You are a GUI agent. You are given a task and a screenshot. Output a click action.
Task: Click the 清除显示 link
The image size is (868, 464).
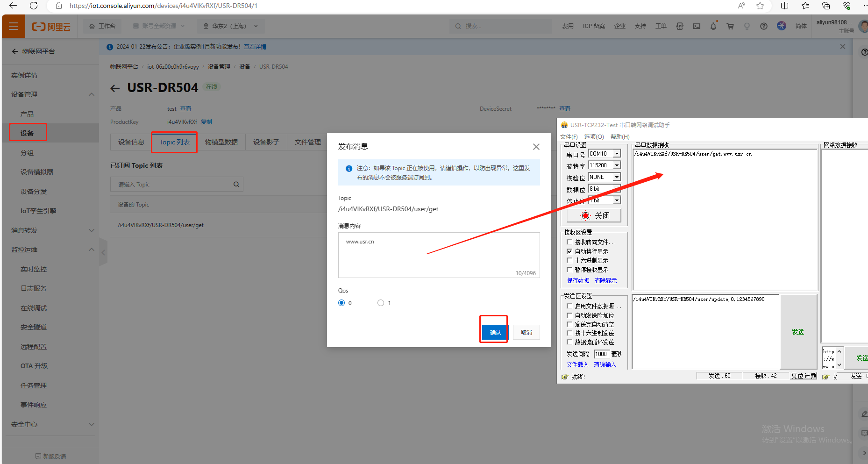(605, 280)
